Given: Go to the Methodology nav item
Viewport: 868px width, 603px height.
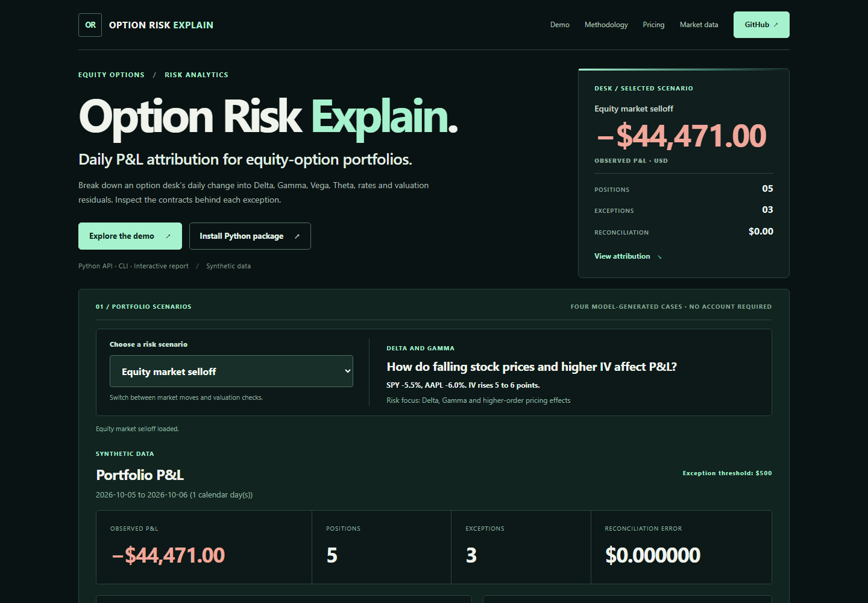Looking at the screenshot, I should click(606, 25).
